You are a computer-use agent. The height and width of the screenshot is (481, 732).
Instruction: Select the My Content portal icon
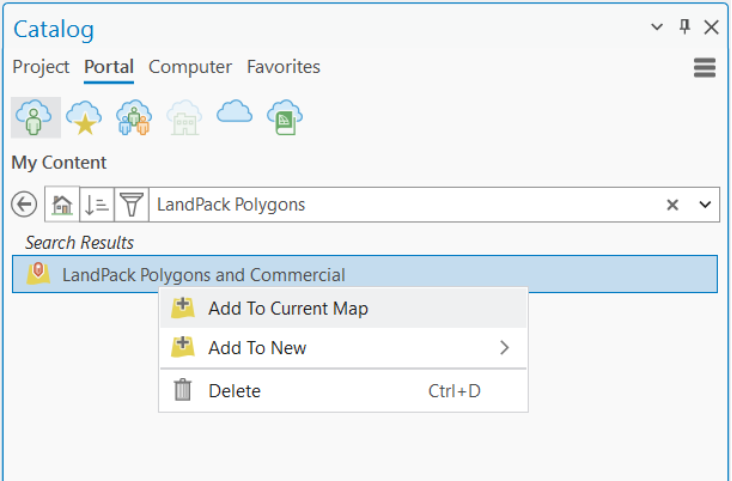(35, 117)
